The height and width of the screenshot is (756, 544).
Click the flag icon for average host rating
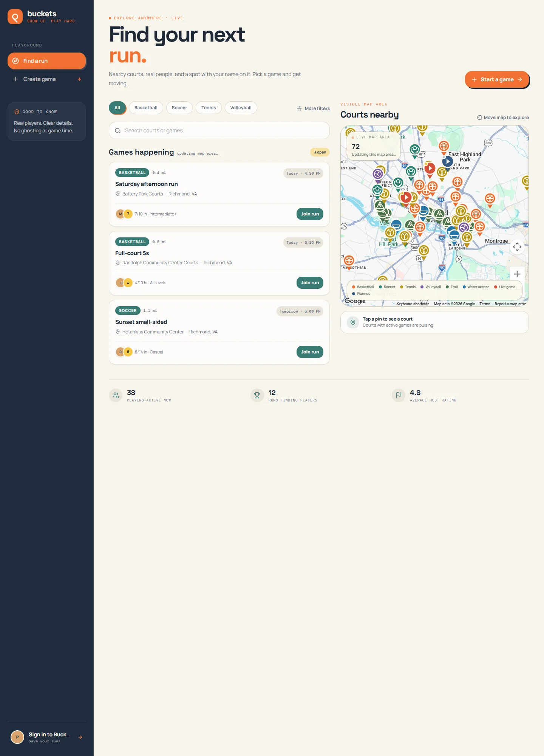coord(399,395)
